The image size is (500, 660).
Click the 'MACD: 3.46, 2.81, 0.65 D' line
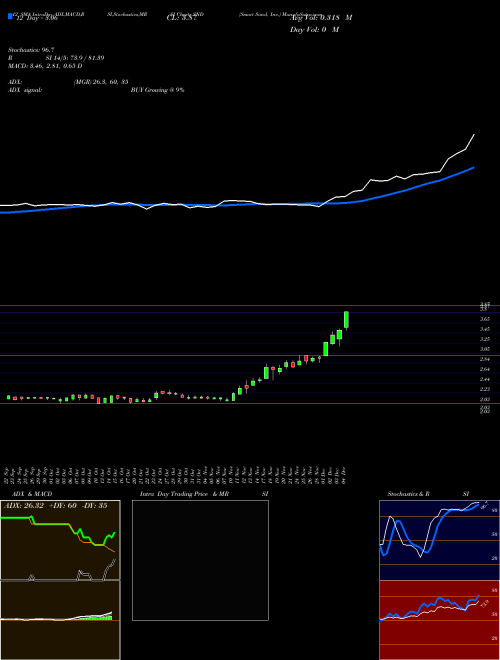click(x=45, y=66)
